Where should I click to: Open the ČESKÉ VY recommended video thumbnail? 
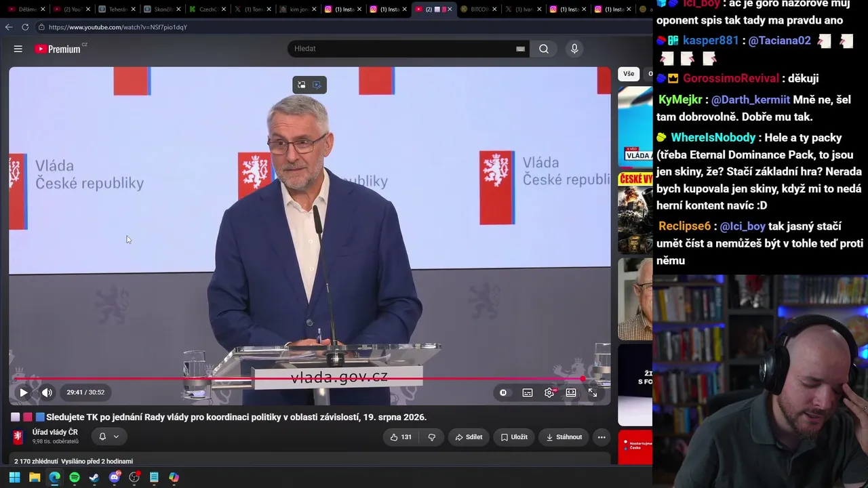pos(635,213)
